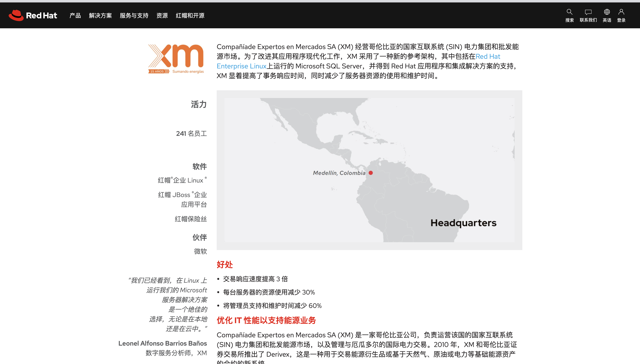640x364 pixels.
Task: Open the 服务与支持 menu
Action: (x=134, y=16)
